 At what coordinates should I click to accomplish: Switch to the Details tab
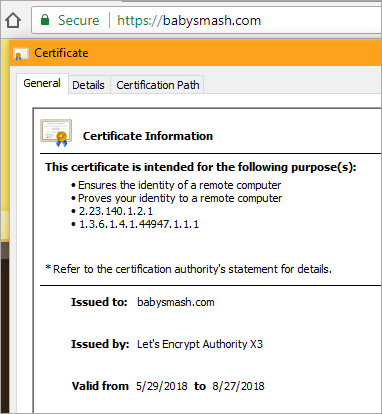88,85
